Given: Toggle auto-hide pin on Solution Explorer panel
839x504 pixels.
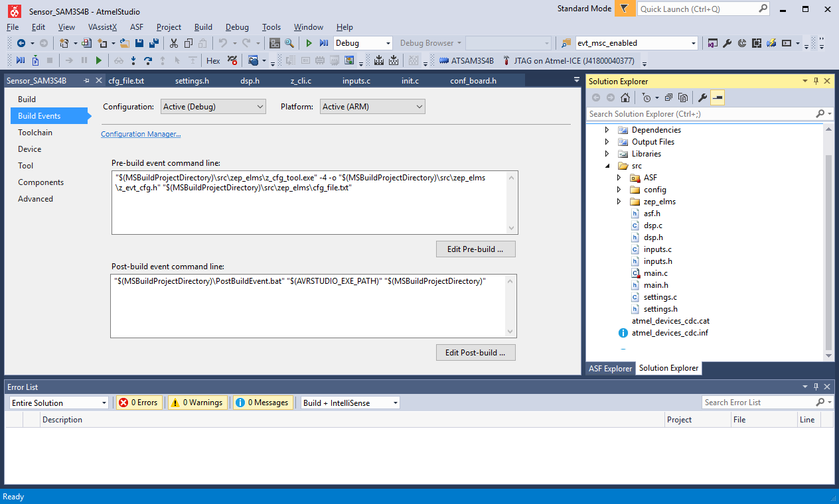Looking at the screenshot, I should (x=816, y=81).
